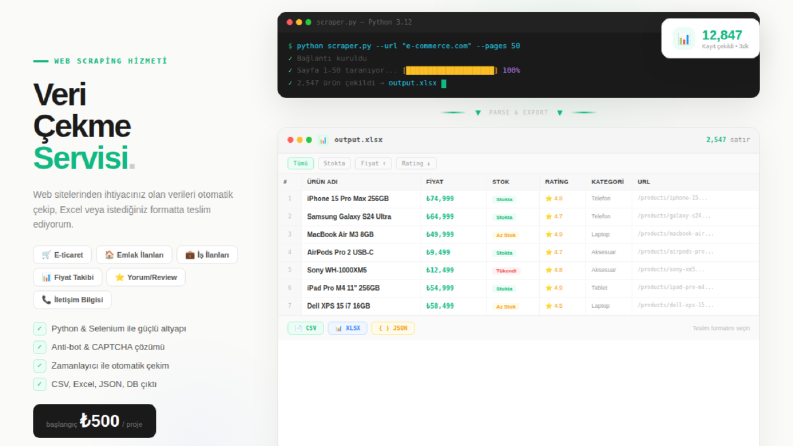The width and height of the screenshot is (793, 446).
Task: Click the Tablet category cell on iPad row
Action: click(x=599, y=288)
